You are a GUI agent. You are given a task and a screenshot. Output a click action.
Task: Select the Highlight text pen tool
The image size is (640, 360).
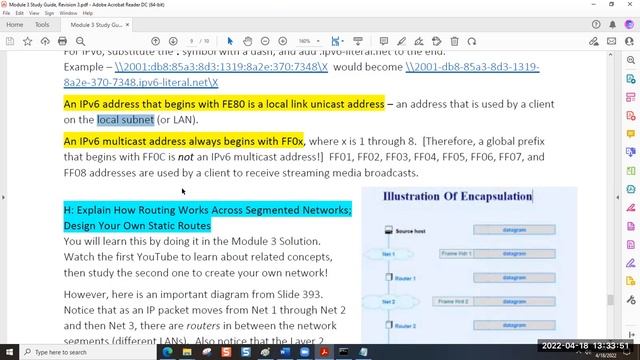coord(401,41)
